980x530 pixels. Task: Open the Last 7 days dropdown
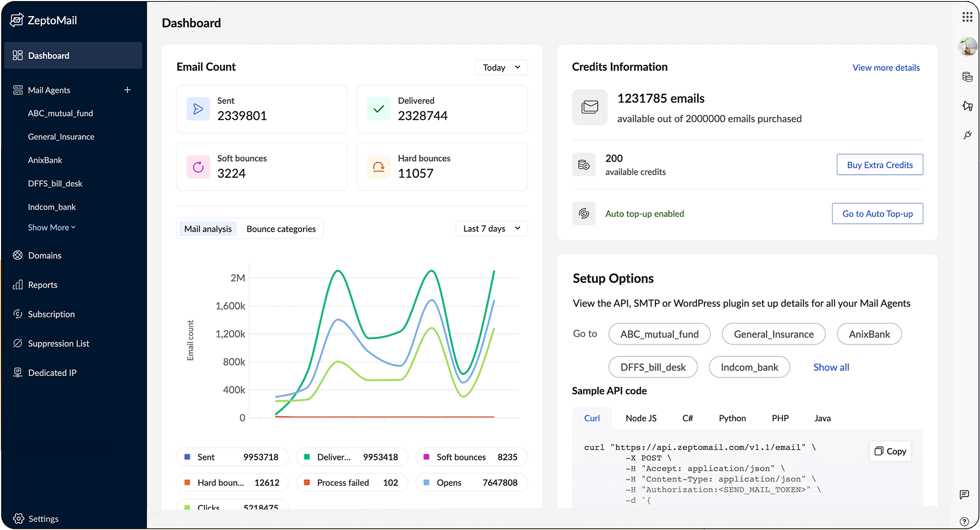coord(492,229)
